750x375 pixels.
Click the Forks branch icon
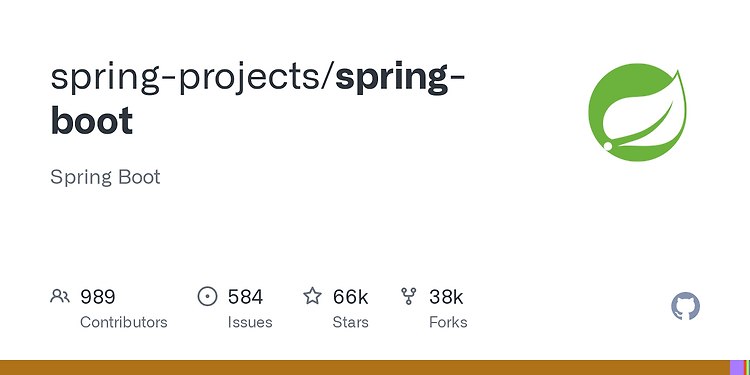[408, 296]
